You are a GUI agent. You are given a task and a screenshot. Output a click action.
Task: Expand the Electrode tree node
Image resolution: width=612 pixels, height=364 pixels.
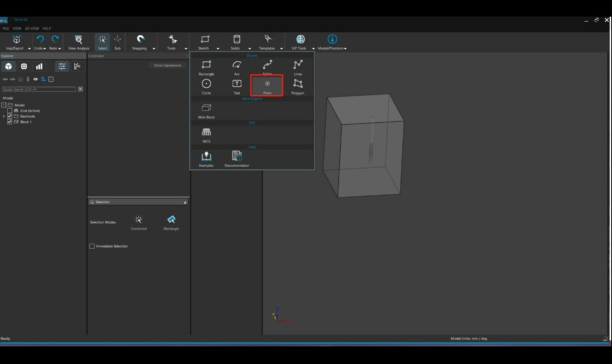(x=4, y=116)
